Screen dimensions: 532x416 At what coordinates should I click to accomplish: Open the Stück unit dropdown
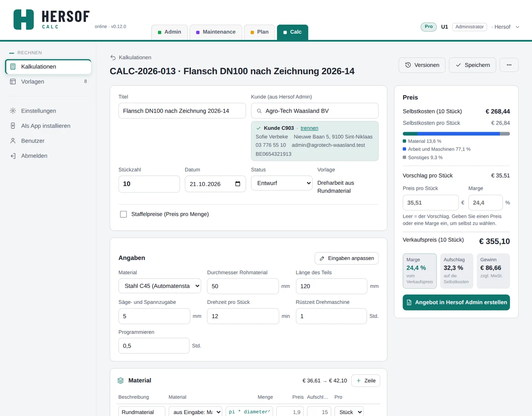[x=349, y=411]
